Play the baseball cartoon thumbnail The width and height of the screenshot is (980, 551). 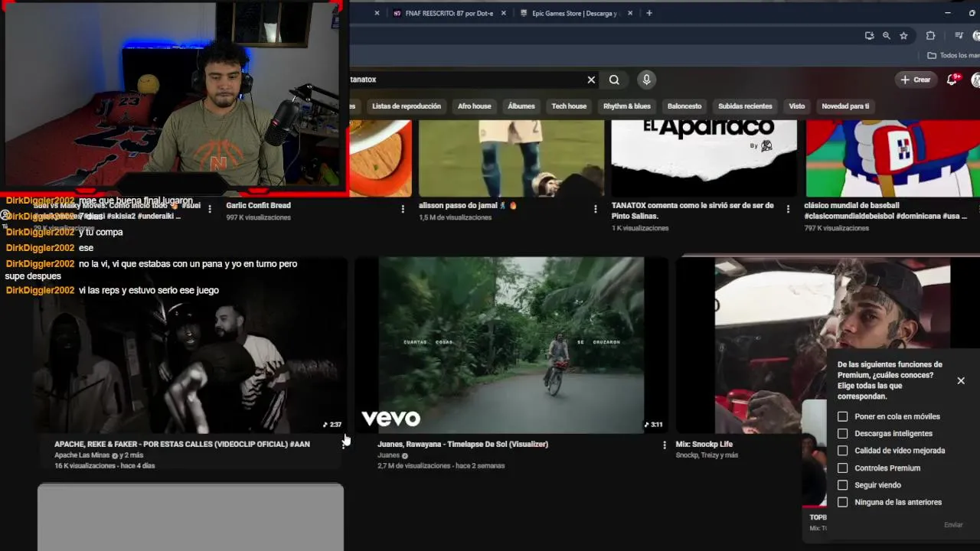(892, 158)
